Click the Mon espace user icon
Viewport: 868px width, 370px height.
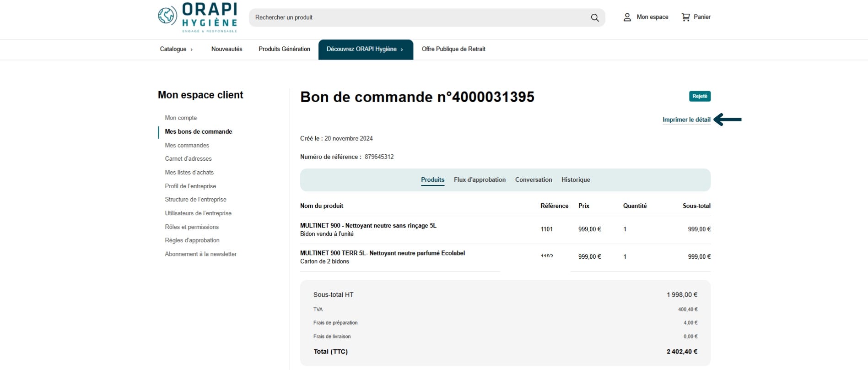pos(627,17)
